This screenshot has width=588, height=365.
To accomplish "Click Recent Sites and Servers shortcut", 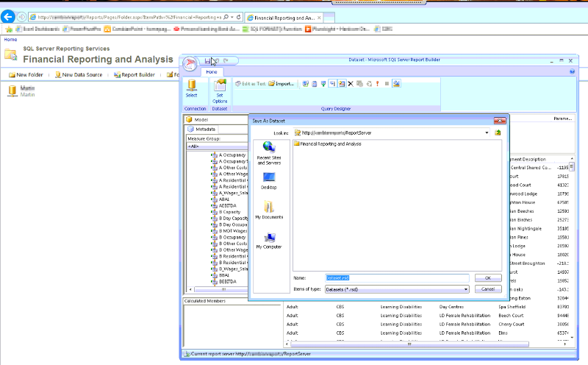I will 269,153.
